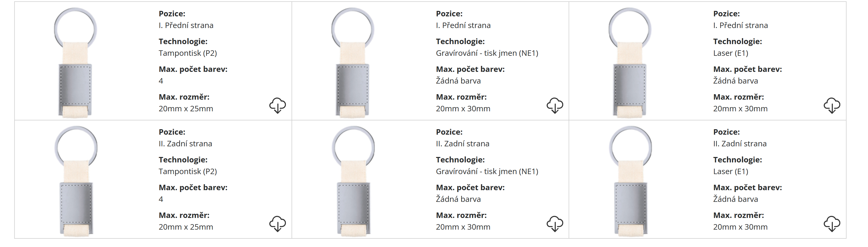Click '20mm x 25mm' size in back side card
The image size is (868, 247).
186,227
